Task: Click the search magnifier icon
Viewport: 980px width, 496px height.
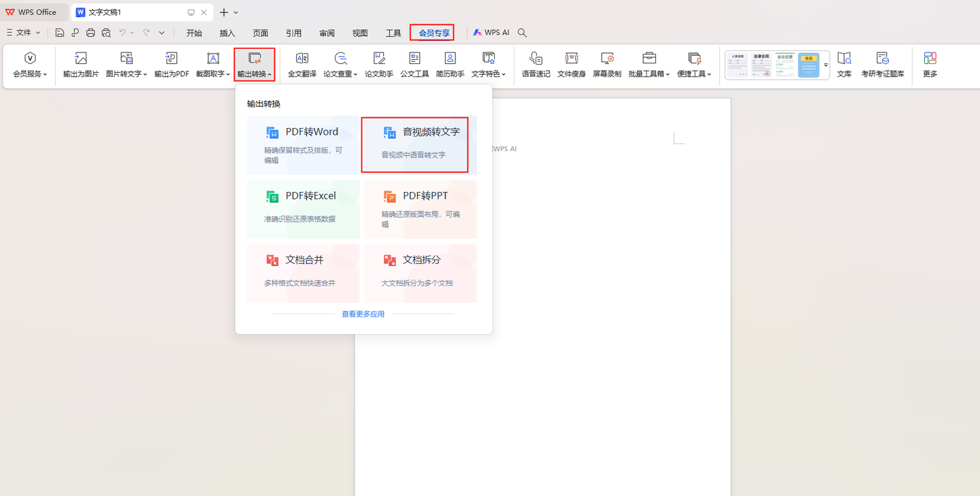Action: click(x=522, y=33)
